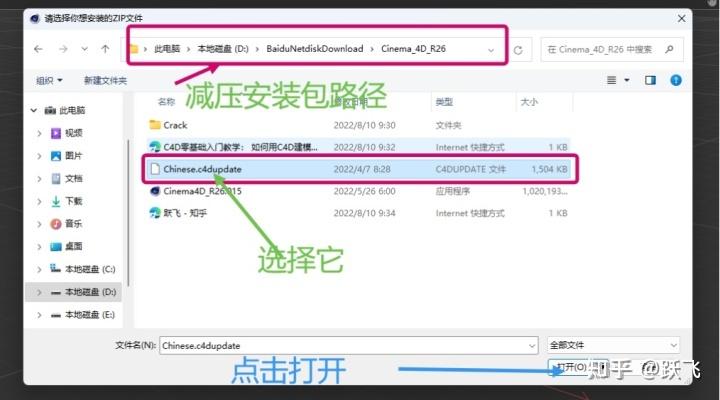Open the 组织 menu
Screen dimensions: 720x400
click(x=49, y=81)
